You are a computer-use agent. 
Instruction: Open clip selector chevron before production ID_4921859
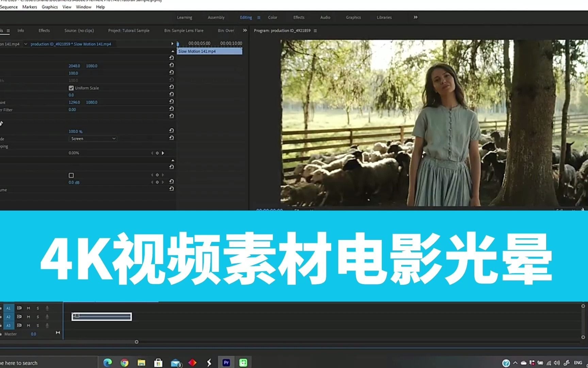[x=26, y=44]
